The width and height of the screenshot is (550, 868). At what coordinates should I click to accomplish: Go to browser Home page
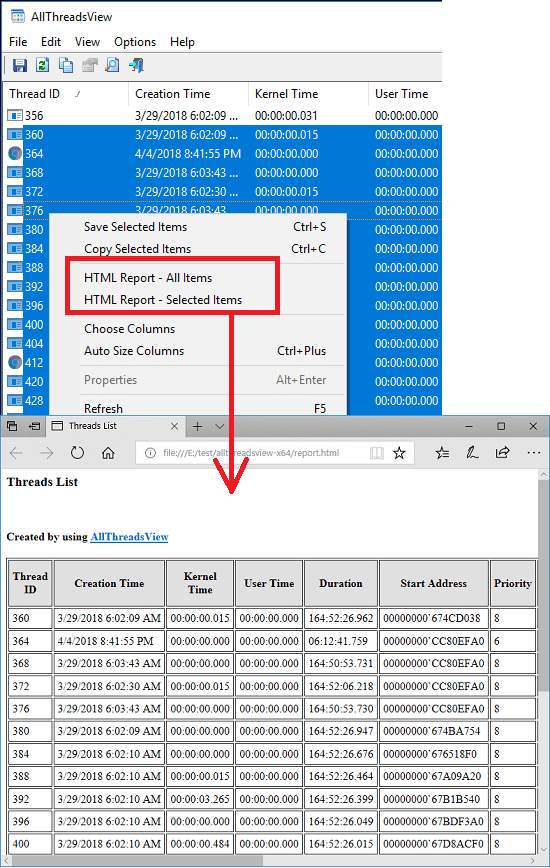tap(108, 453)
